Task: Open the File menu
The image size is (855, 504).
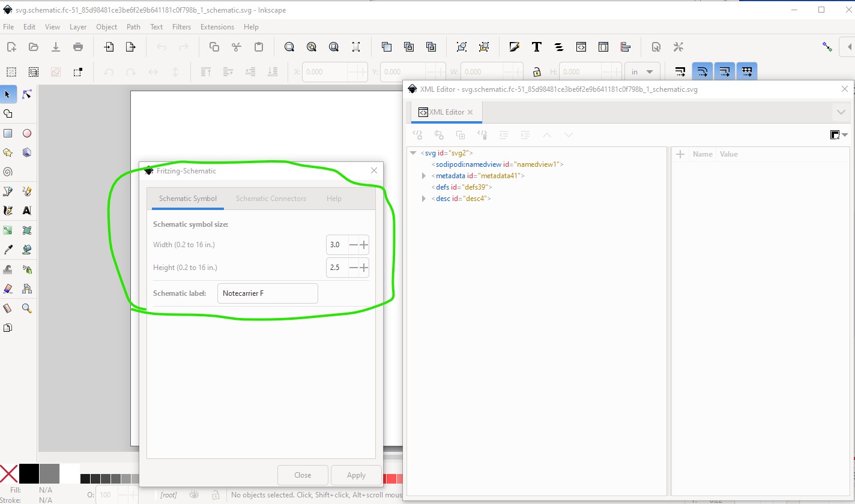Action: (x=8, y=27)
